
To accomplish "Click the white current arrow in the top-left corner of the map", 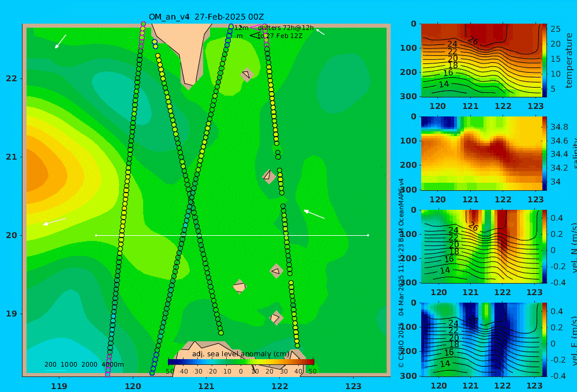I will (x=61, y=42).
